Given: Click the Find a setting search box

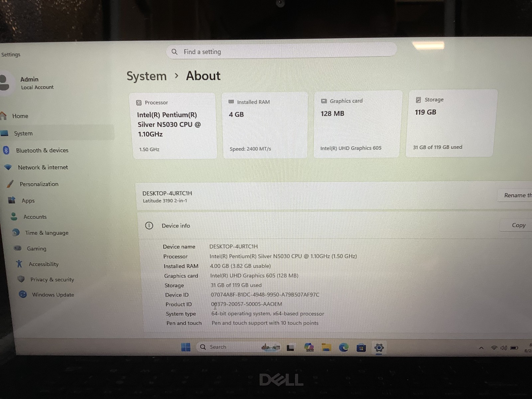Looking at the screenshot, I should point(281,51).
